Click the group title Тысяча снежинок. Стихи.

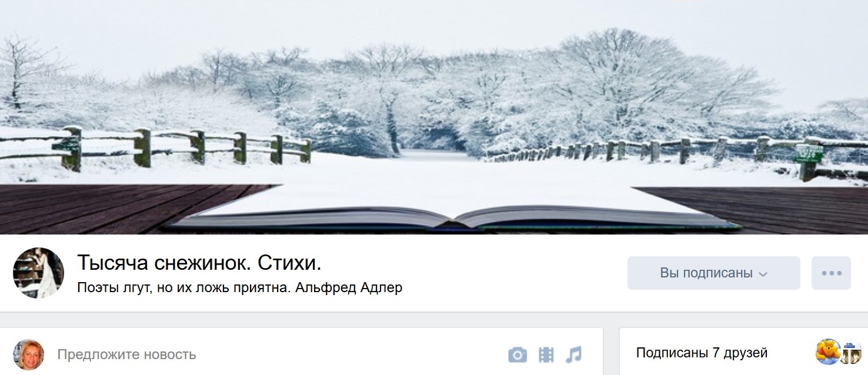tap(199, 263)
